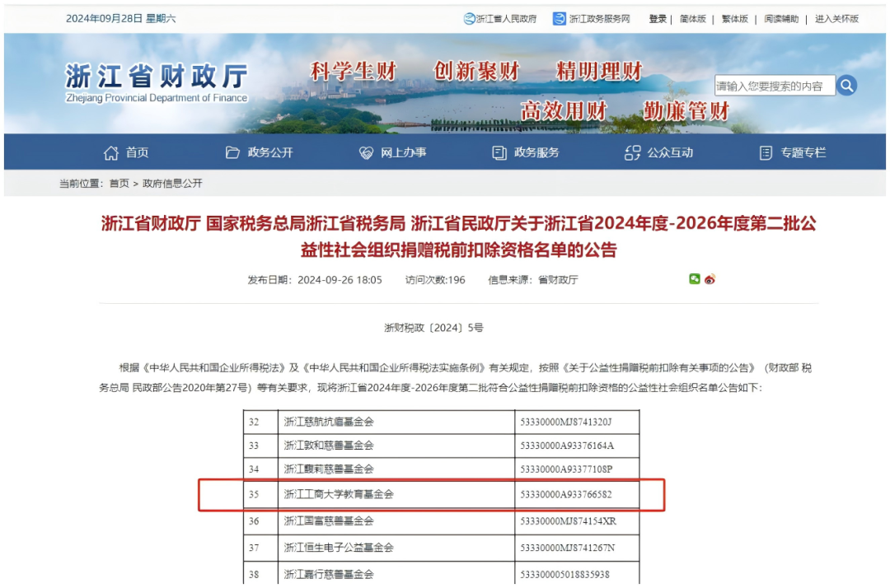Click the search magnifier button
Image resolution: width=890 pixels, height=588 pixels.
coord(846,86)
